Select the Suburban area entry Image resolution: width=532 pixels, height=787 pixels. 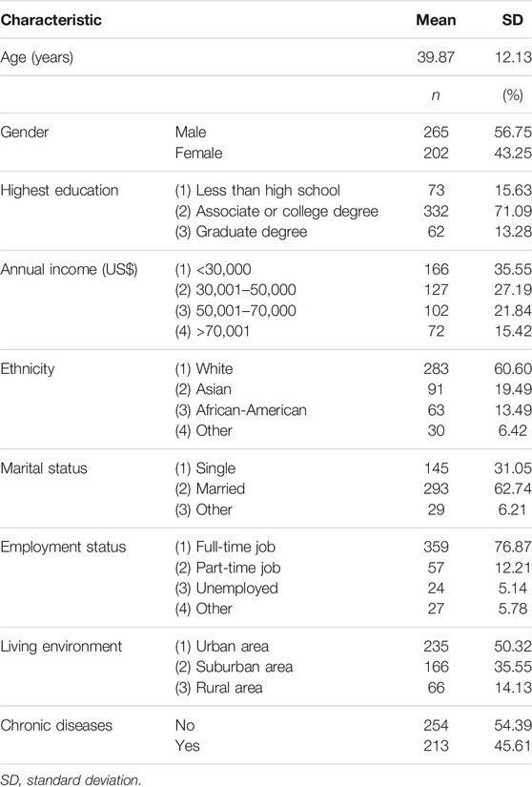(x=234, y=667)
